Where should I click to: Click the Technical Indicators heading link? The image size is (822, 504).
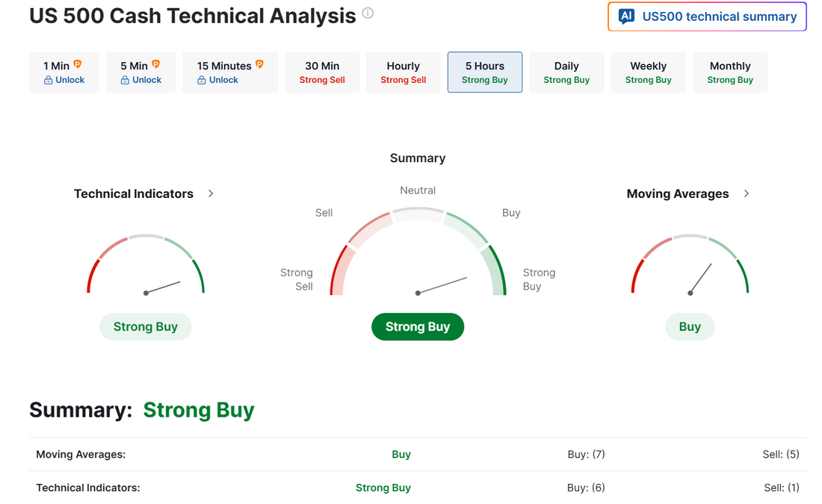tap(134, 193)
